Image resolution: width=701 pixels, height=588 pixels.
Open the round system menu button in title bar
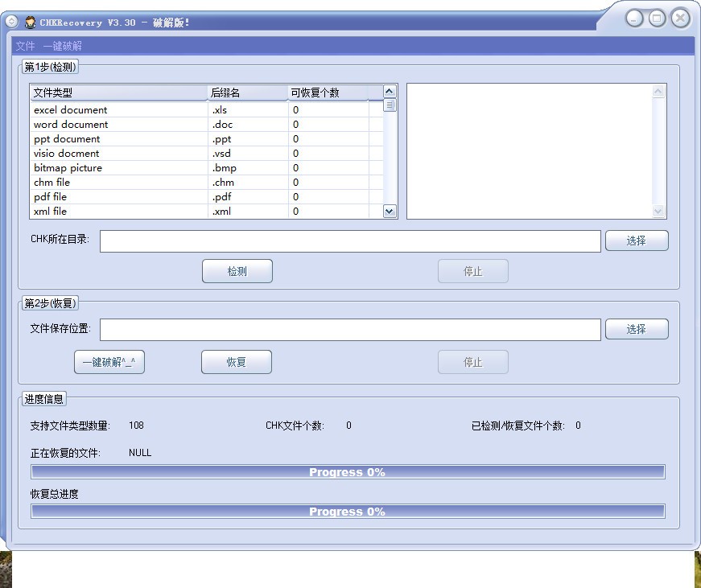11,22
